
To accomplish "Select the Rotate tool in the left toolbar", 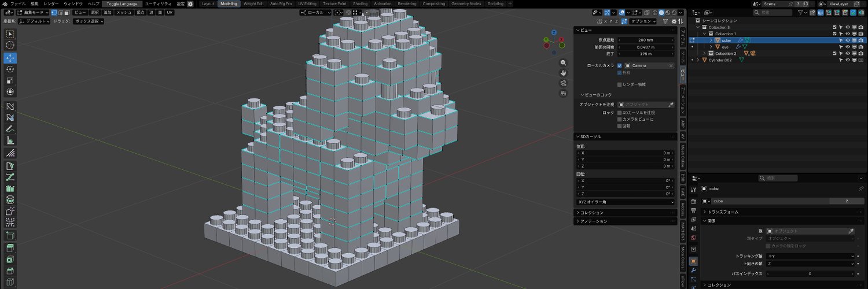I will [10, 69].
